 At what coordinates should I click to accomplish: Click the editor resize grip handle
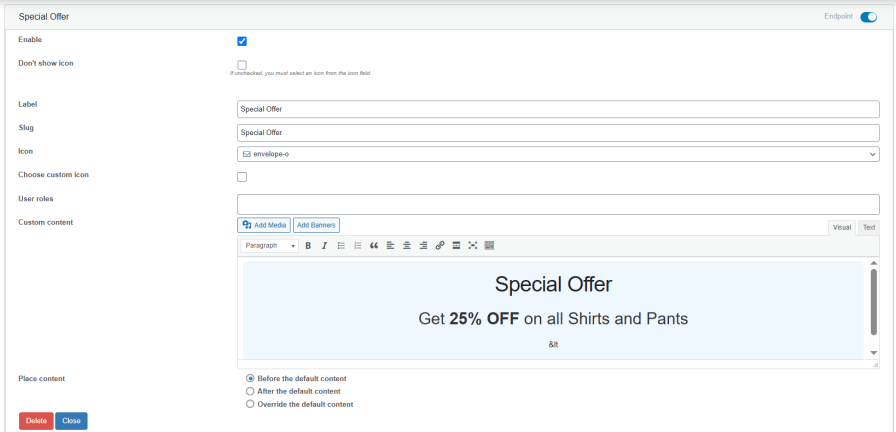pos(875,365)
